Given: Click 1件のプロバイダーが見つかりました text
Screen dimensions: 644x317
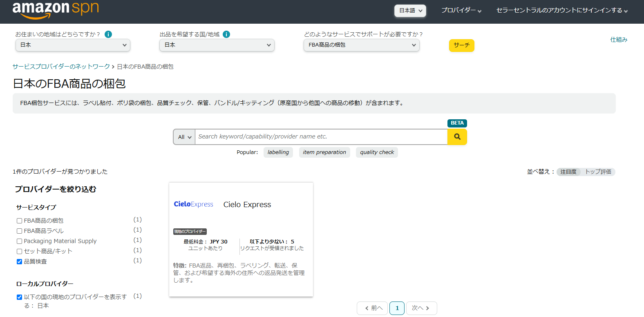Looking at the screenshot, I should click(x=60, y=172).
